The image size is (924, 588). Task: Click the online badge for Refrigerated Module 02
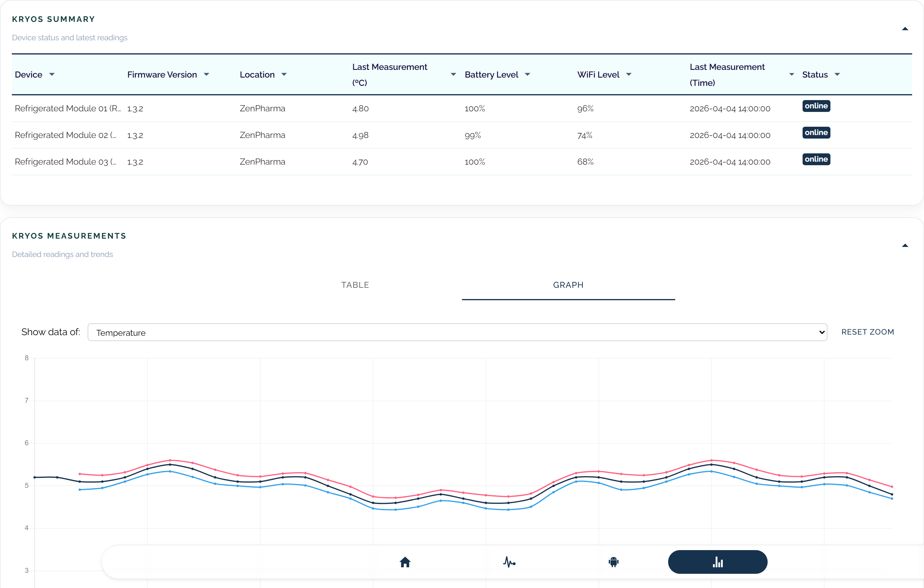click(816, 133)
